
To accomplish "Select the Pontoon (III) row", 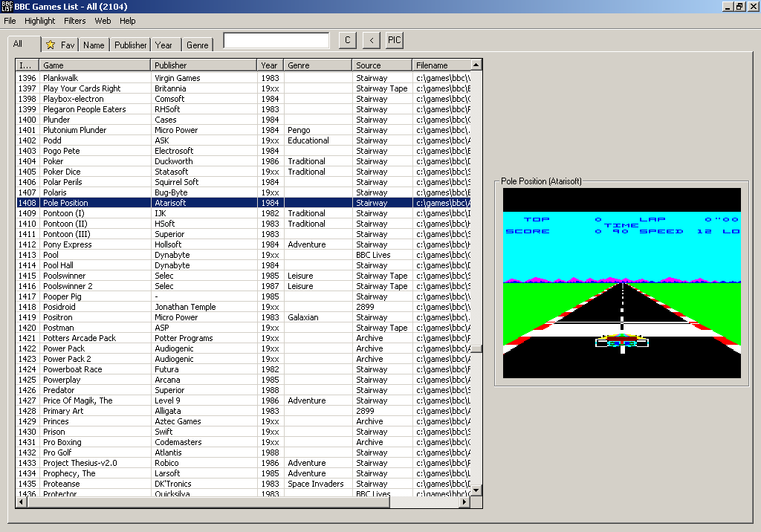I will (x=243, y=234).
